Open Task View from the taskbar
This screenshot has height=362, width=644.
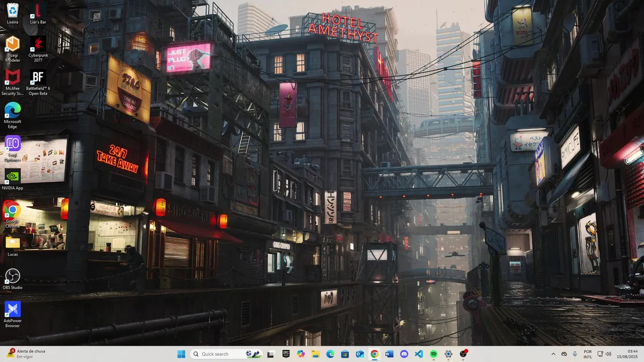tap(271, 354)
